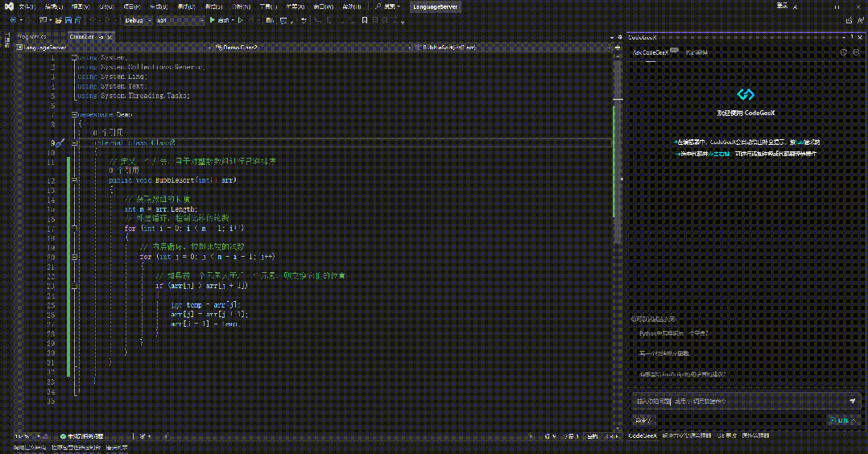868x454 pixels.
Task: Click the Python suggested question
Action: tap(674, 334)
